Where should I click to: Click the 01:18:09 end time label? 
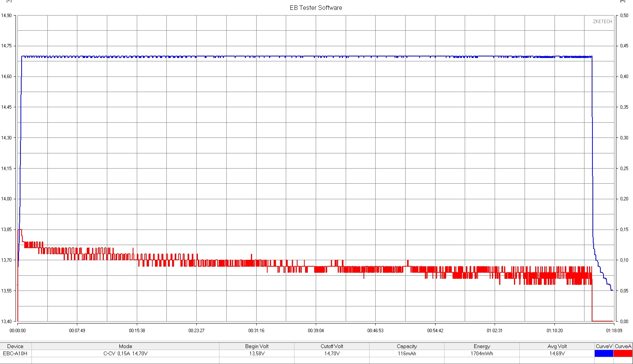(614, 331)
